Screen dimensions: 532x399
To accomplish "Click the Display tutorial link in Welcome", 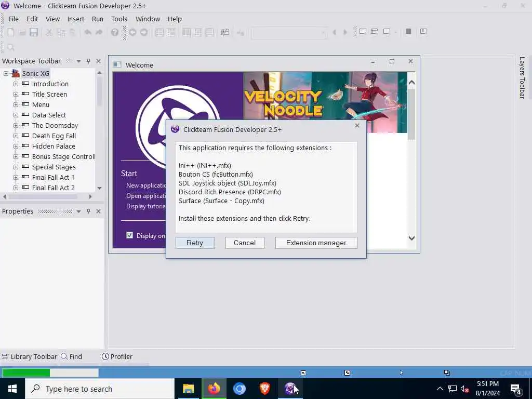I will coord(146,206).
